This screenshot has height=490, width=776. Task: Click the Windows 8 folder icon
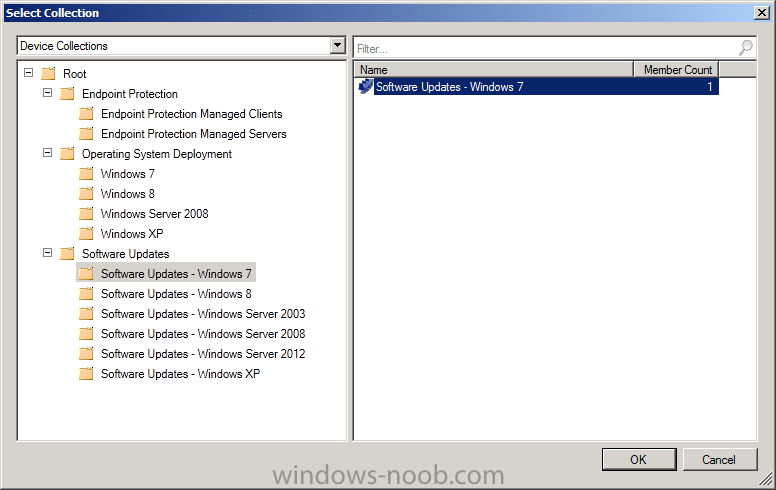click(x=86, y=194)
